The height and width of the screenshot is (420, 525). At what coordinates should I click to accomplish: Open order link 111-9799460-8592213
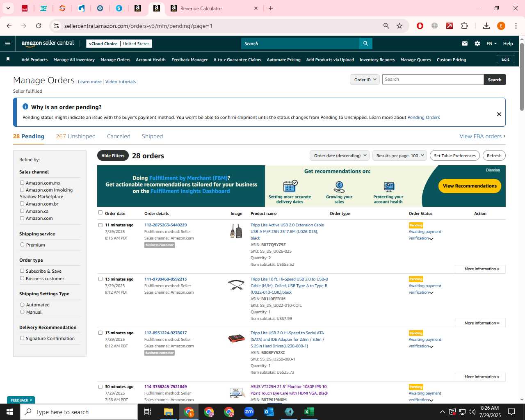pyautogui.click(x=165, y=279)
